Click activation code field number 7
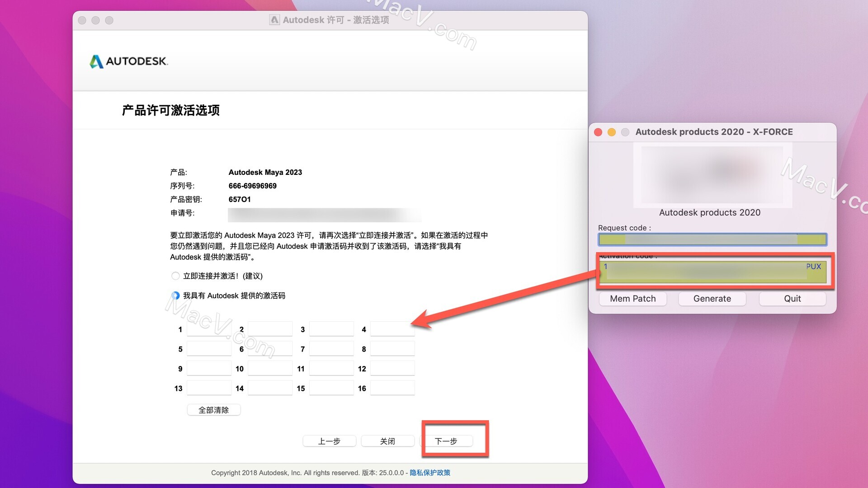868x488 pixels. [x=331, y=348]
